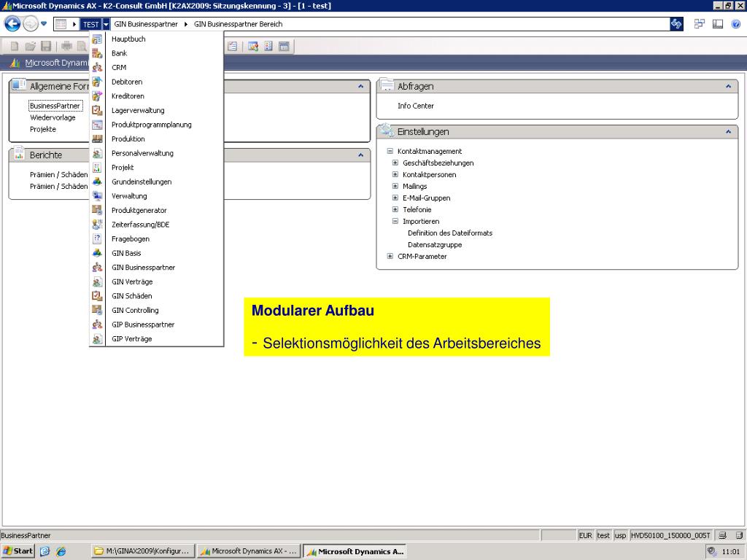
Task: Open the navigation history dropdown arrow
Action: tap(44, 23)
